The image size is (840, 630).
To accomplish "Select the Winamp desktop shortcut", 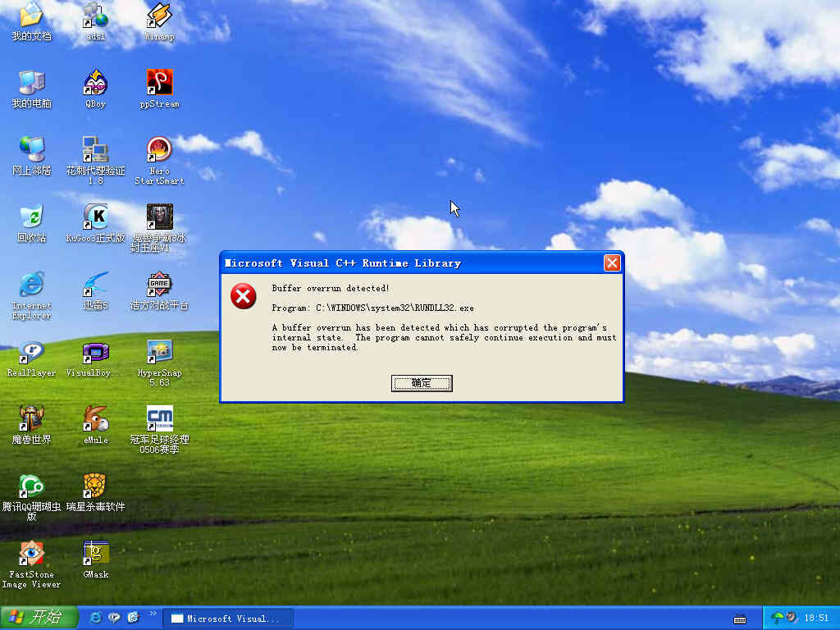I will 160,21.
